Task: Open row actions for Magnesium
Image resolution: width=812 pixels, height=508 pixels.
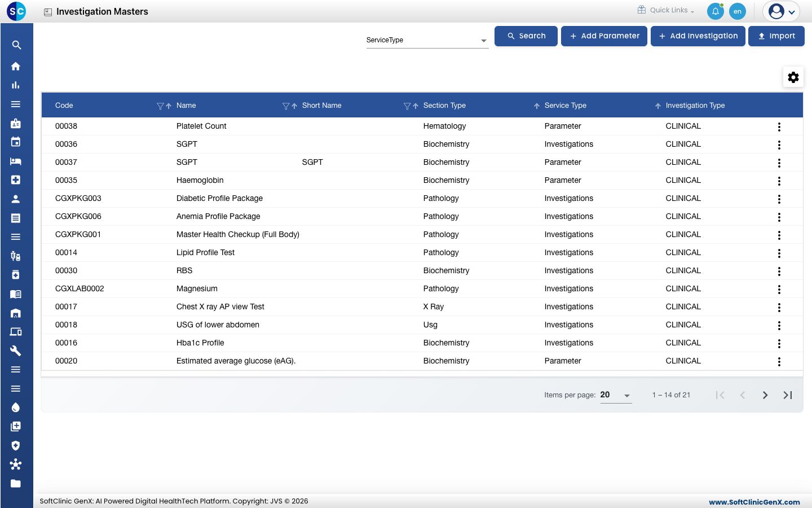Action: [779, 290]
